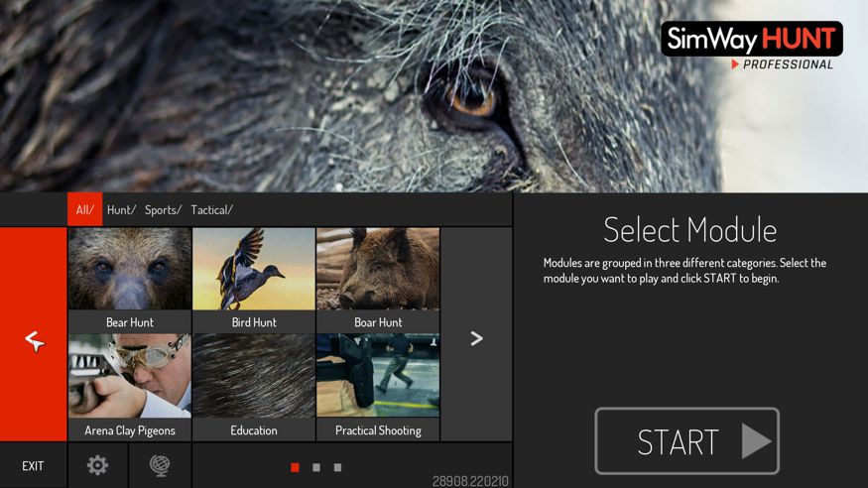Go to next modules with right chevron
This screenshot has height=488, width=868.
pyautogui.click(x=476, y=338)
